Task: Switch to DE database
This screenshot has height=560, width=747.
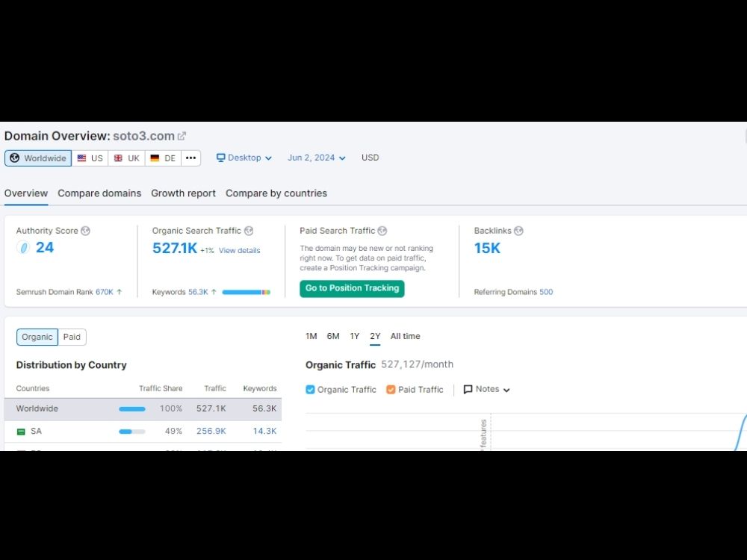Action: (163, 158)
